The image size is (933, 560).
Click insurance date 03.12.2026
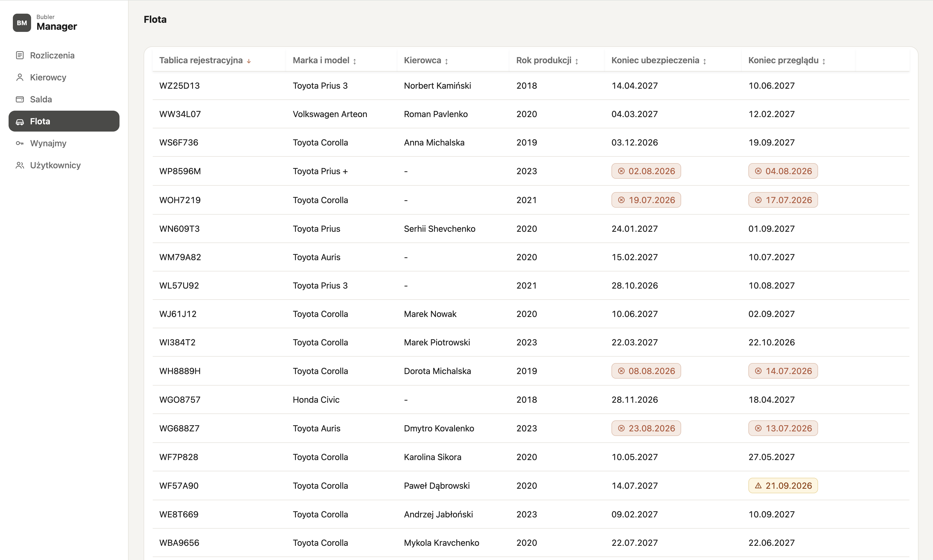635,143
